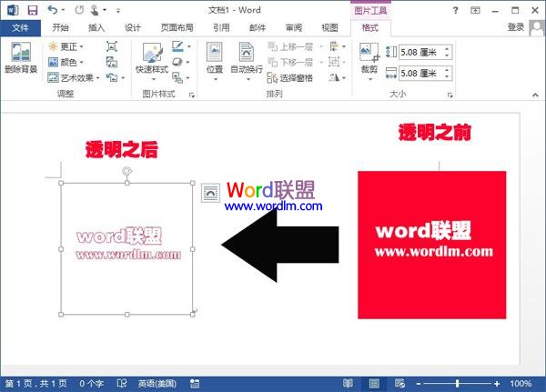Open Ribbon Display Options icon
The image size is (546, 392).
[475, 10]
